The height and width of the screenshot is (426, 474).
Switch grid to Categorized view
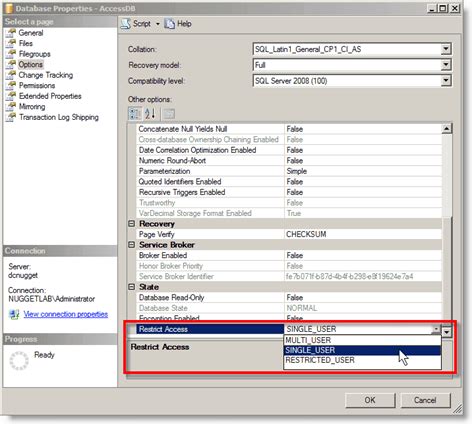(x=135, y=114)
